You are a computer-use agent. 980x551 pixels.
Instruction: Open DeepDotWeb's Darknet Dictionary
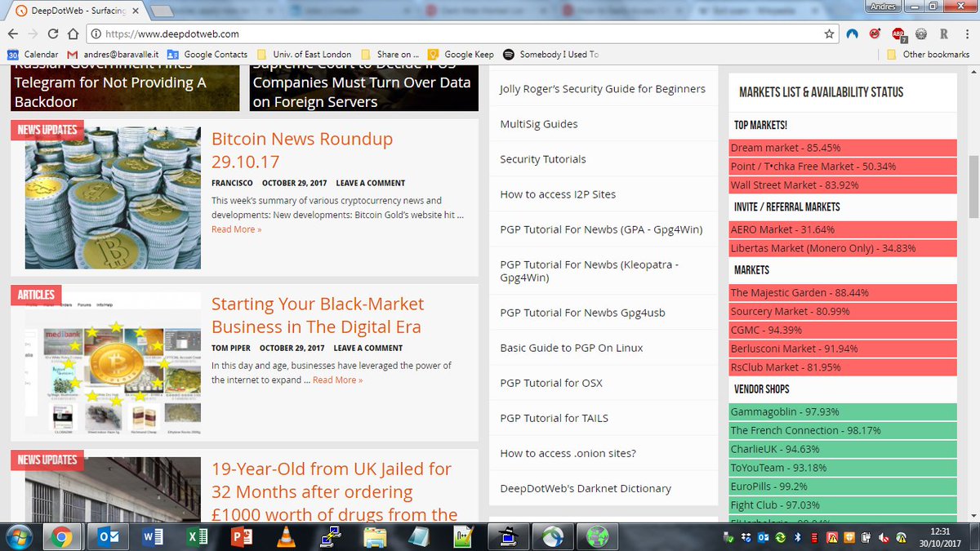pos(586,488)
